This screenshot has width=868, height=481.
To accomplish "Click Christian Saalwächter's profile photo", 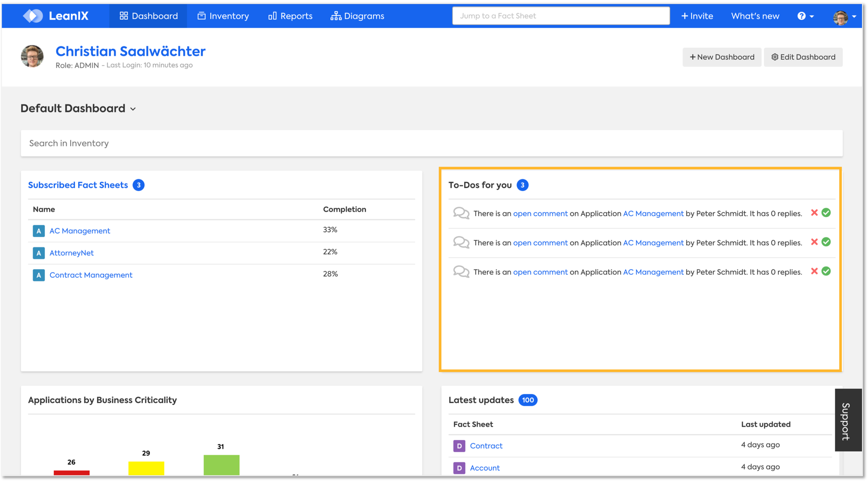I will tap(32, 56).
